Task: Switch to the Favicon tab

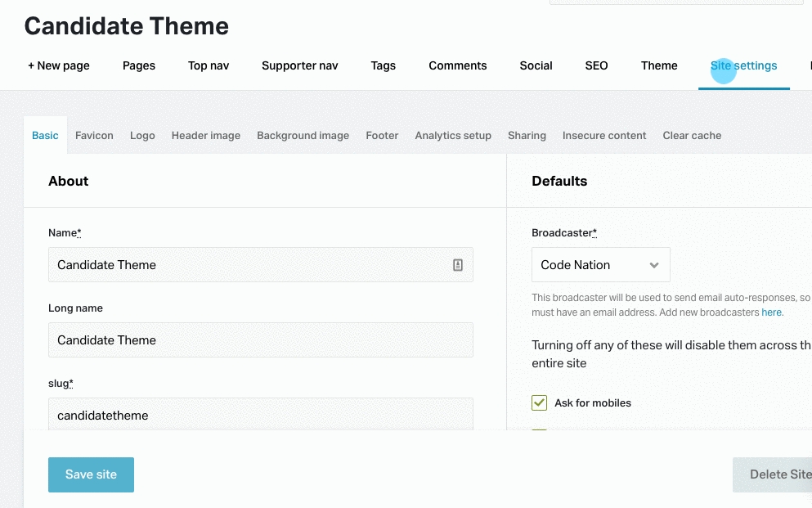Action: pos(94,136)
